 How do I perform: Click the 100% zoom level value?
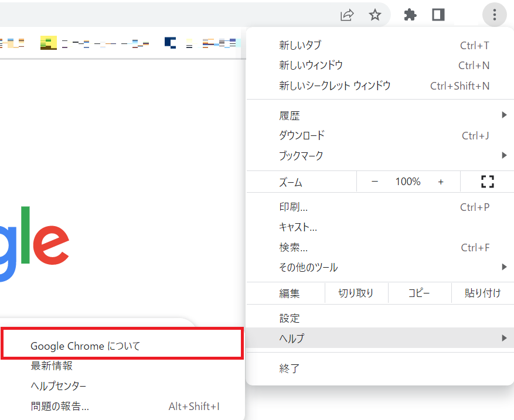click(x=407, y=182)
